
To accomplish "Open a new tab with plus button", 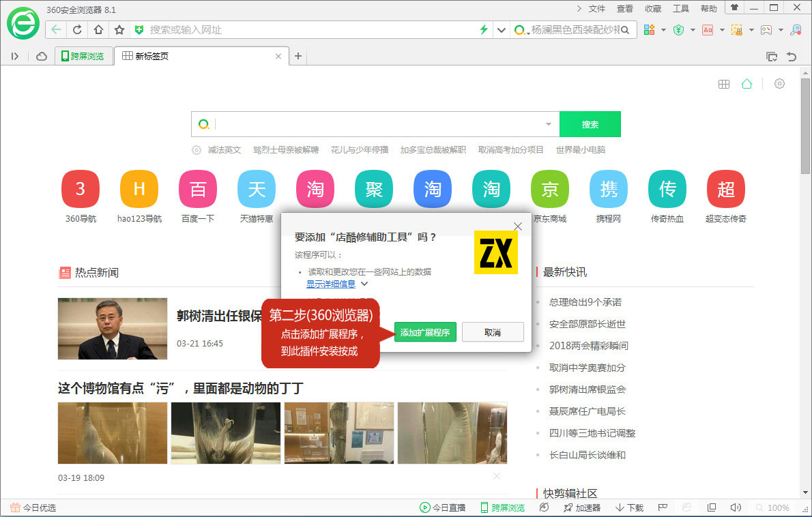I will (x=298, y=56).
